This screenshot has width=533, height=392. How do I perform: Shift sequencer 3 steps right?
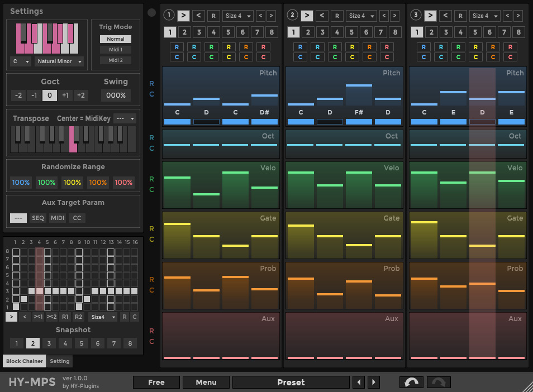coord(518,16)
